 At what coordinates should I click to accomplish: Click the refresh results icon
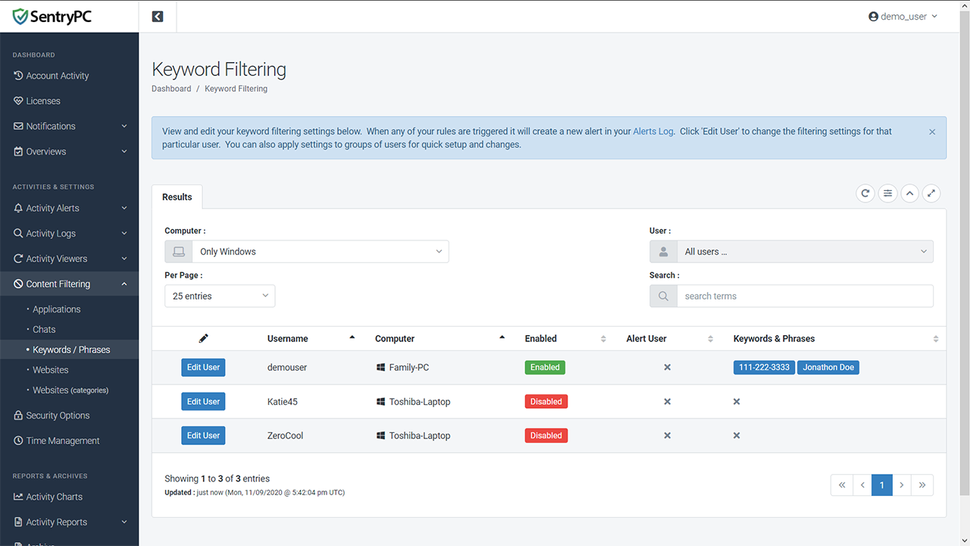click(x=866, y=193)
